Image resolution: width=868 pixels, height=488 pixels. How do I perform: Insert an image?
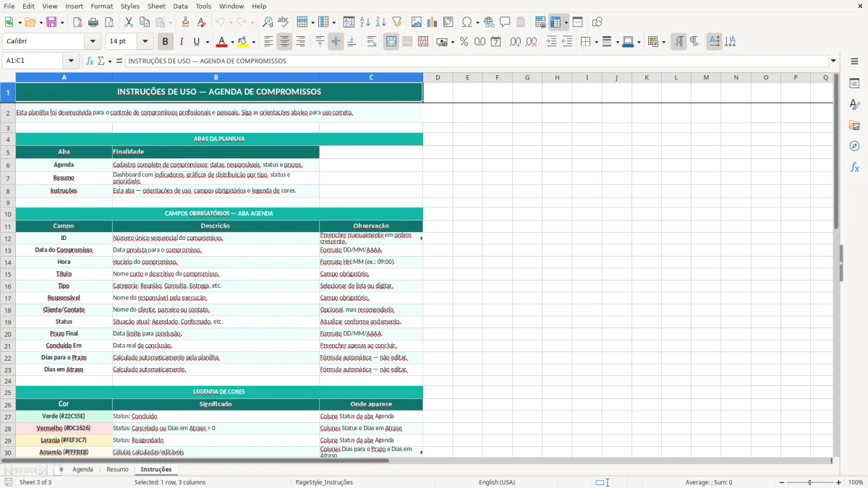(x=417, y=22)
